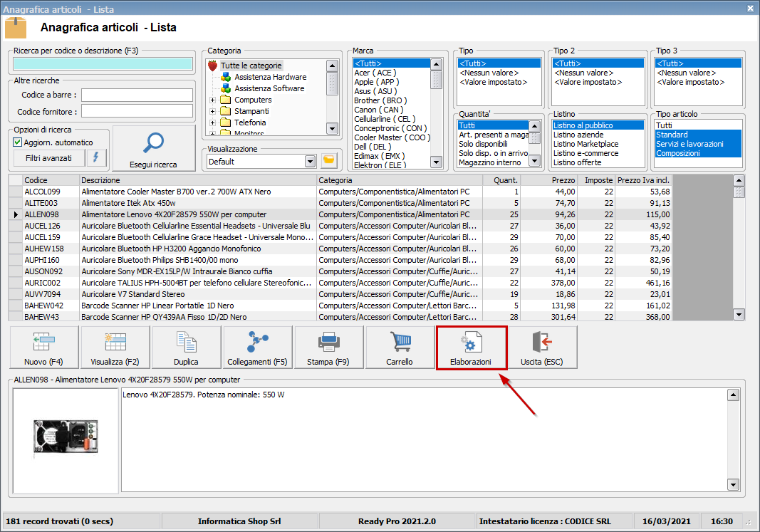Open Collegamenti (F5) links
This screenshot has width=760, height=532.
[257, 348]
